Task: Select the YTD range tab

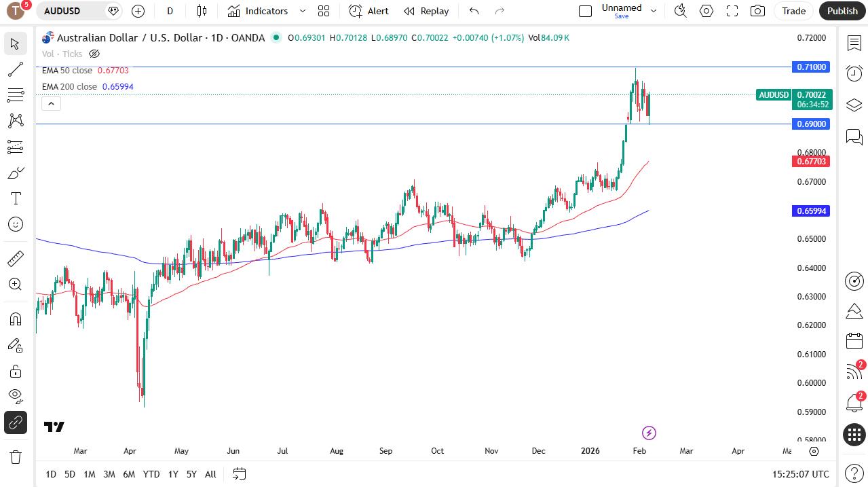Action: pos(151,474)
